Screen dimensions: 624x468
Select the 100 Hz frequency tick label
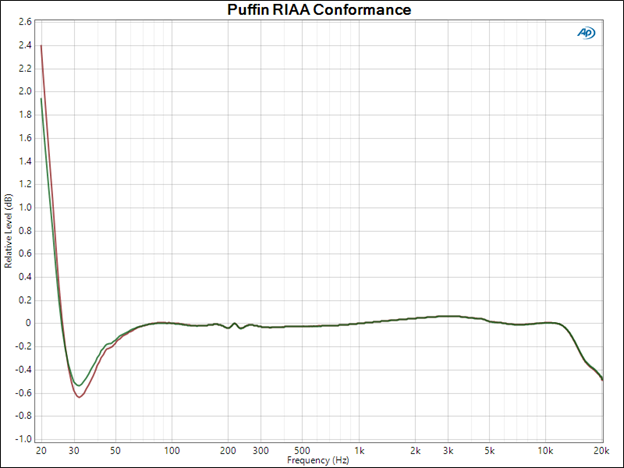click(172, 451)
